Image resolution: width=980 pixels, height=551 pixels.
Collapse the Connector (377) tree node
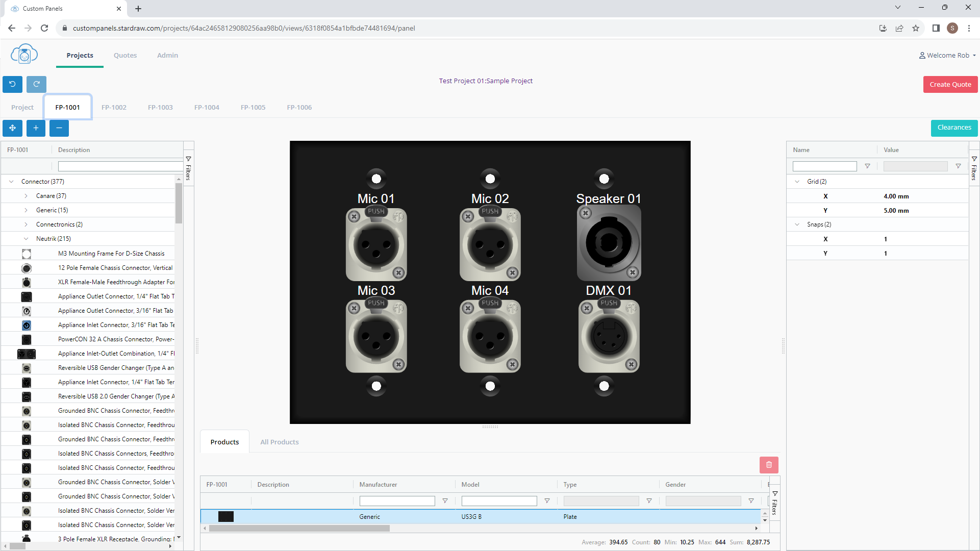11,182
